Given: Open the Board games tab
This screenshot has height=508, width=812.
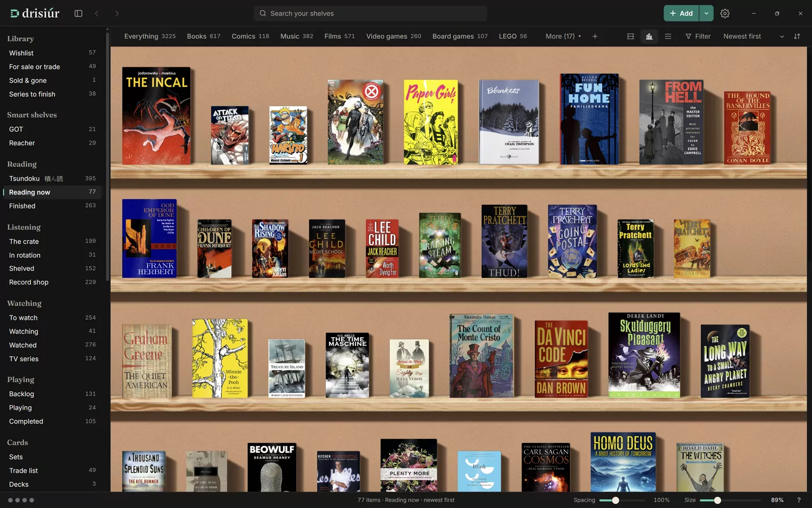Looking at the screenshot, I should 460,36.
